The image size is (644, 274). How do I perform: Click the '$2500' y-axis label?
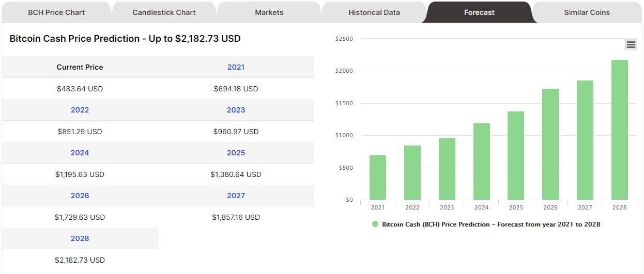[344, 39]
